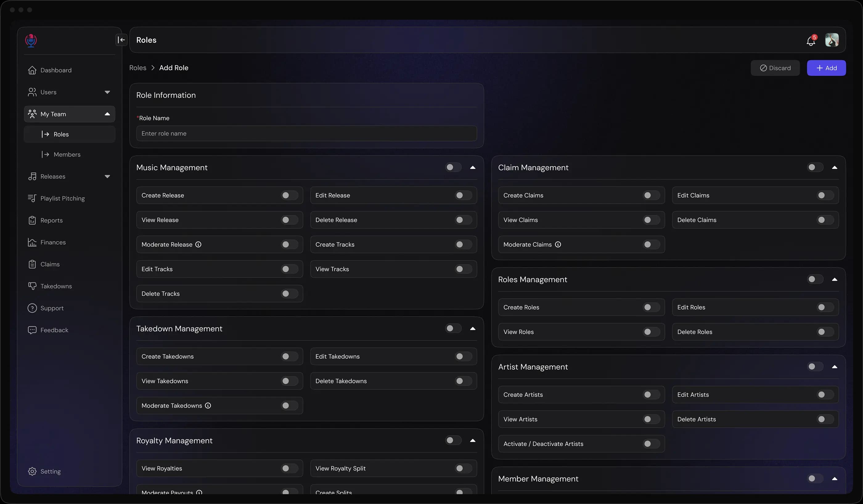The width and height of the screenshot is (863, 504).
Task: Toggle Edit Roles permission
Action: pyautogui.click(x=825, y=307)
